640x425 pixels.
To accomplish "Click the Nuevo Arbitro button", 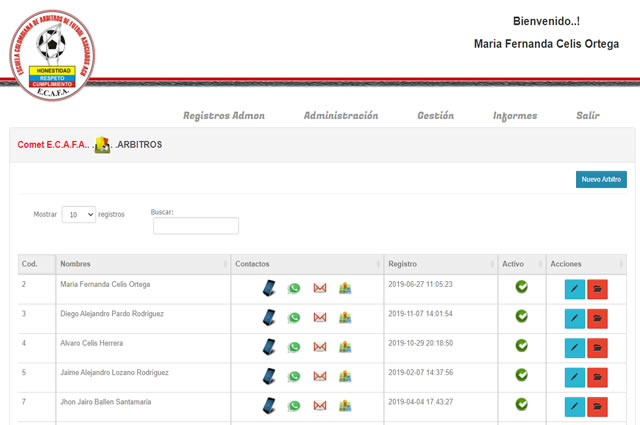I will coord(601,180).
